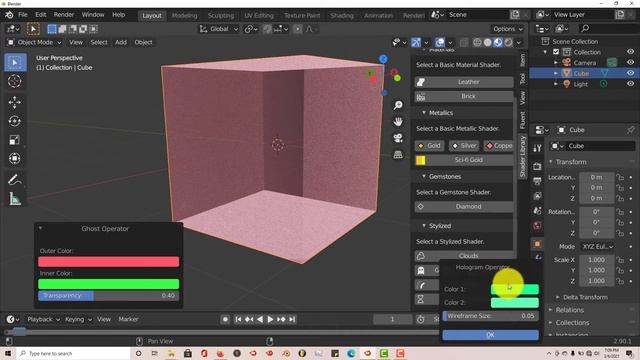Expand the Relations panel
Screen dimensions: 640x360
click(566, 310)
